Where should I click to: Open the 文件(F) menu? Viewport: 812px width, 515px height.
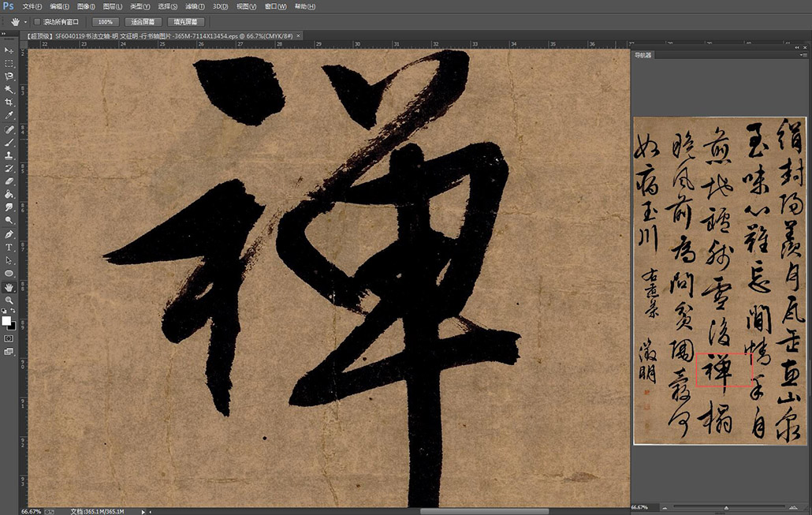(32, 6)
